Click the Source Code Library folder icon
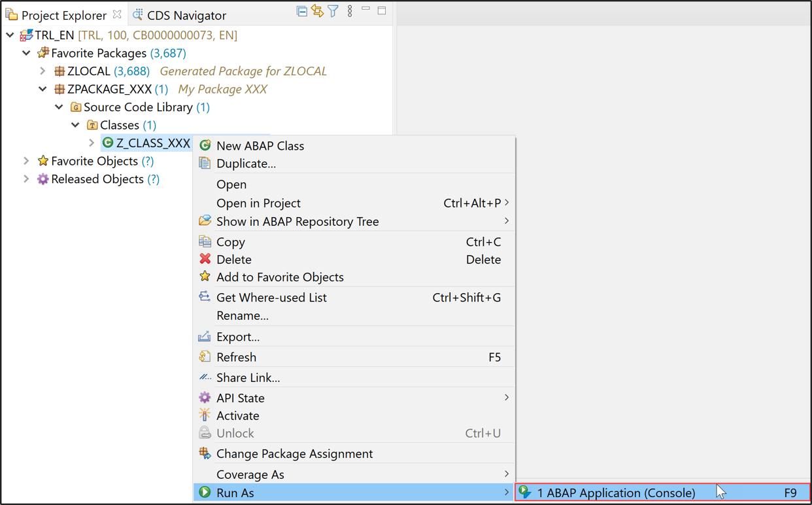Screen dimensions: 812x505 click(76, 107)
